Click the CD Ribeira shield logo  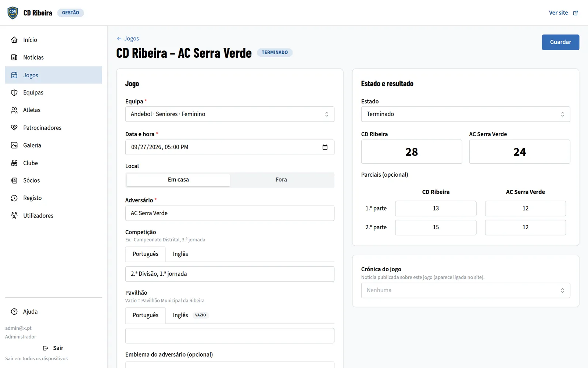13,13
